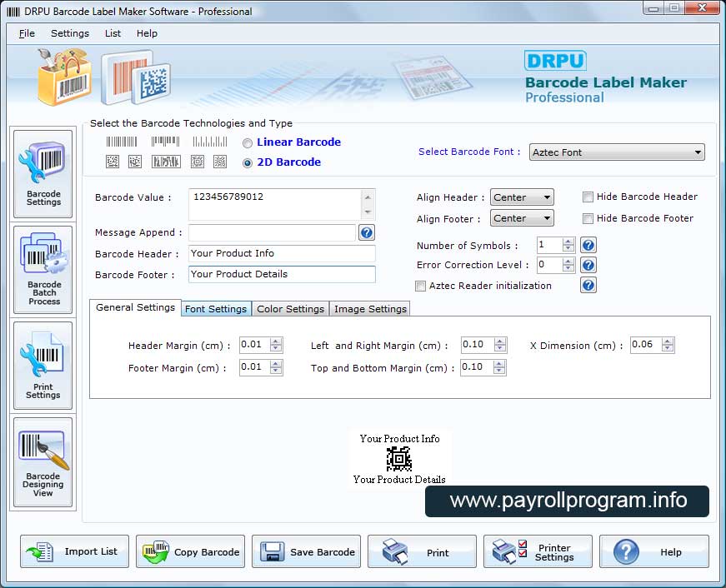Click the Aztec barcode preview image

[398, 459]
